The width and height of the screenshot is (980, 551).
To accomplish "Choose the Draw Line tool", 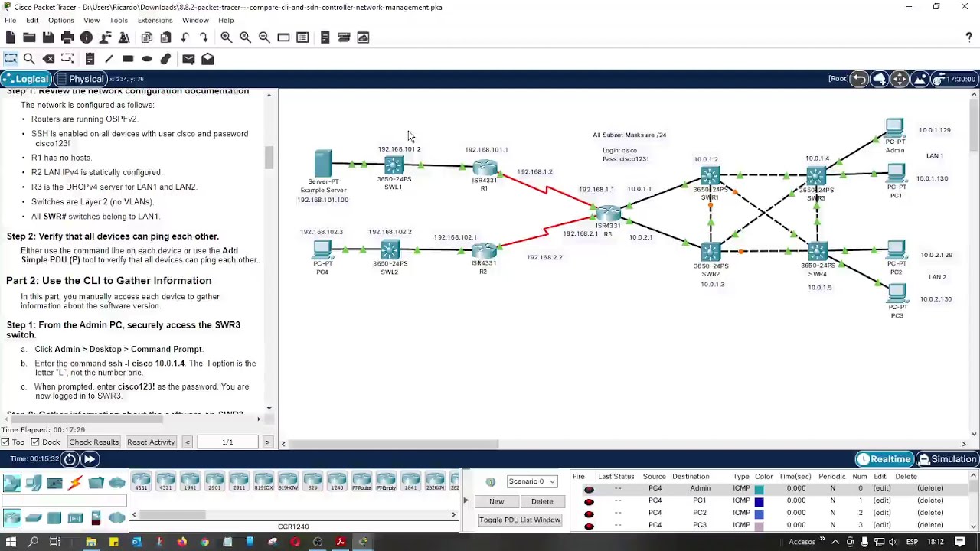I will click(109, 59).
